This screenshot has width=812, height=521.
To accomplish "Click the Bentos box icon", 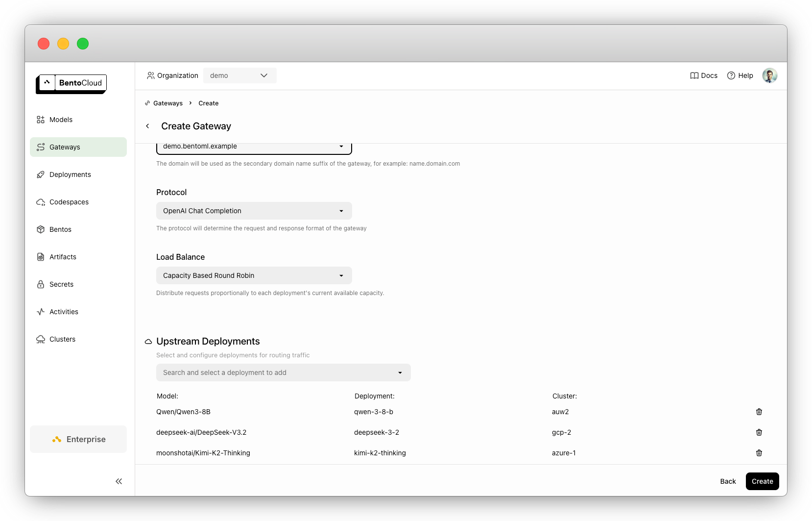I will coord(41,229).
